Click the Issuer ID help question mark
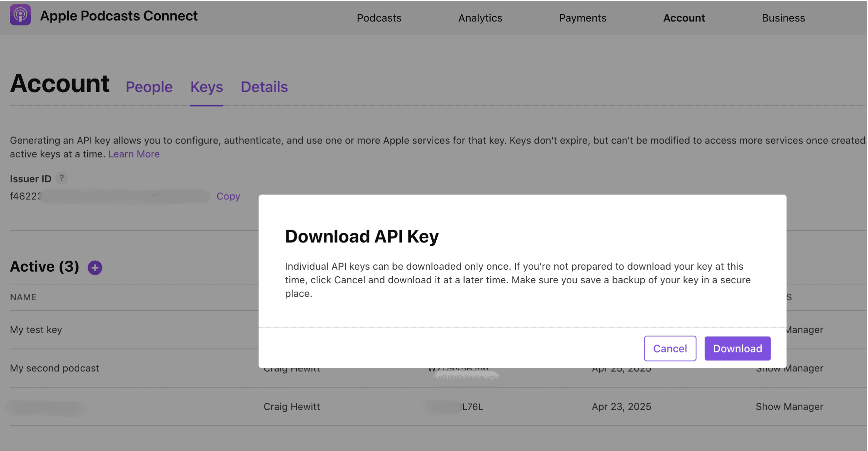This screenshot has height=451, width=868. pos(62,178)
